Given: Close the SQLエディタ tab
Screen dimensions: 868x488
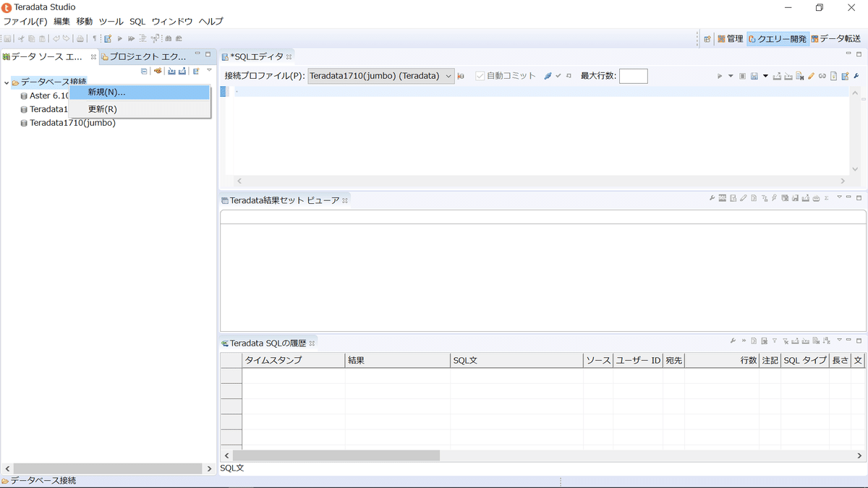Looking at the screenshot, I should coord(289,57).
